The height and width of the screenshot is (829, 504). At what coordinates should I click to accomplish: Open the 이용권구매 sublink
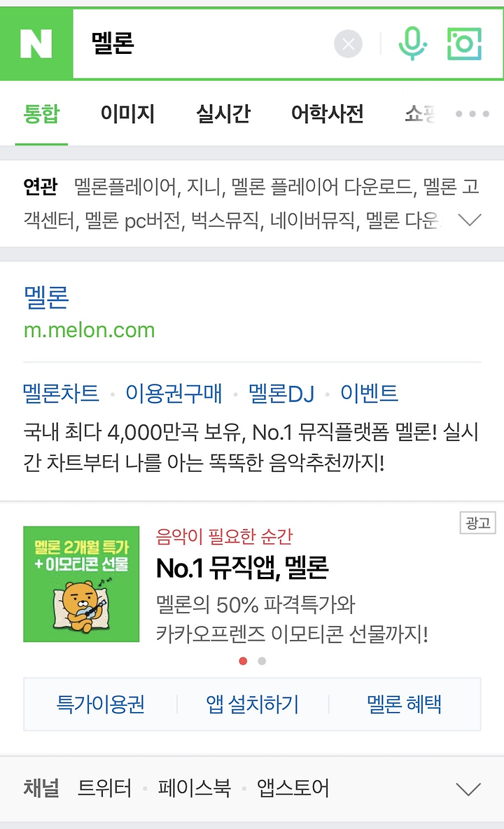point(174,393)
